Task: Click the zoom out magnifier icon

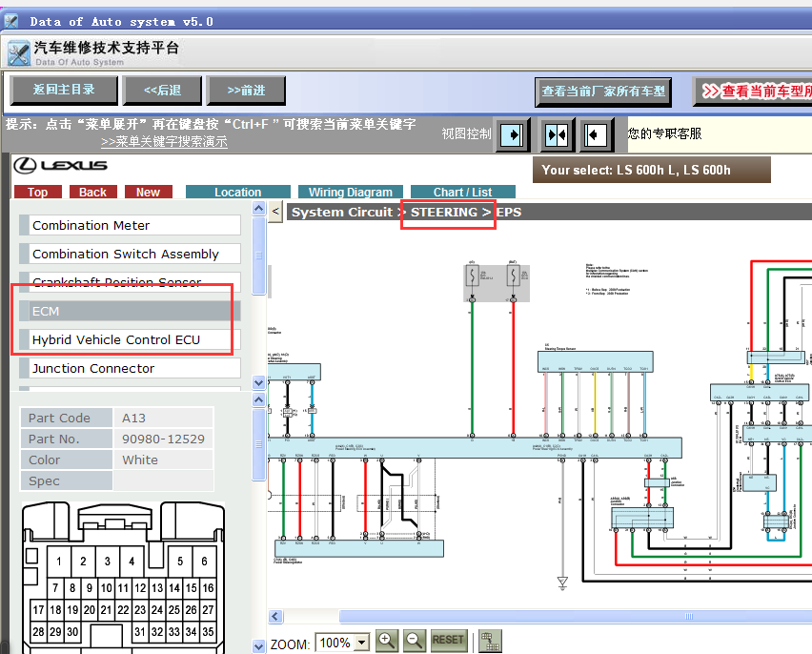Action: 415,641
